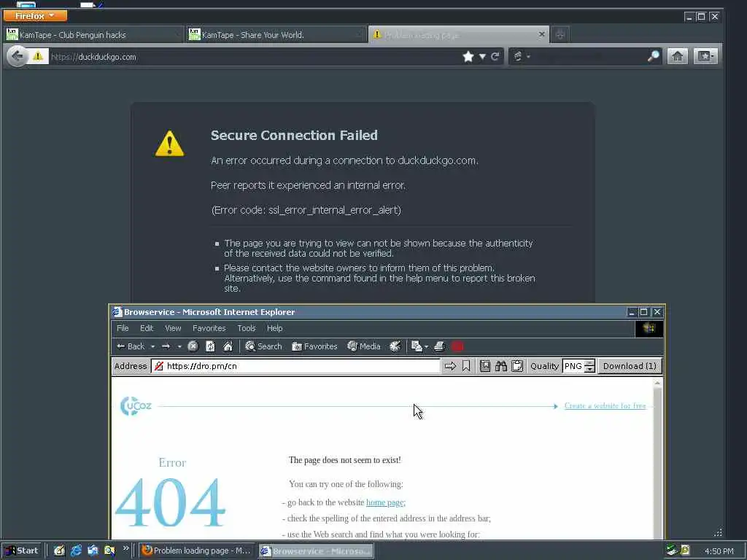The image size is (747, 560).
Task: Click the network tray icon
Action: tap(672, 551)
